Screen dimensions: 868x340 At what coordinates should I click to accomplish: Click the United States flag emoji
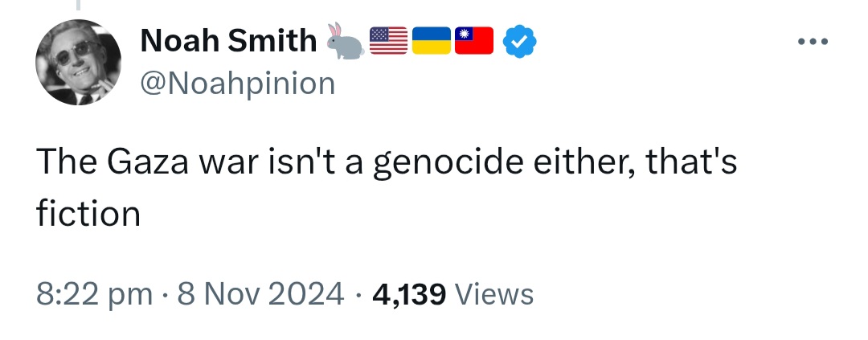(x=389, y=40)
